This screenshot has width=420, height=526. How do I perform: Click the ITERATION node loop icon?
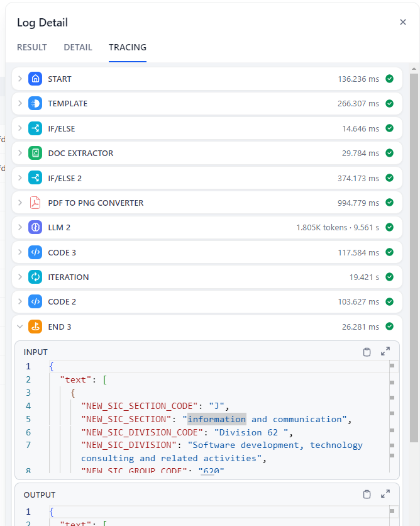click(35, 277)
